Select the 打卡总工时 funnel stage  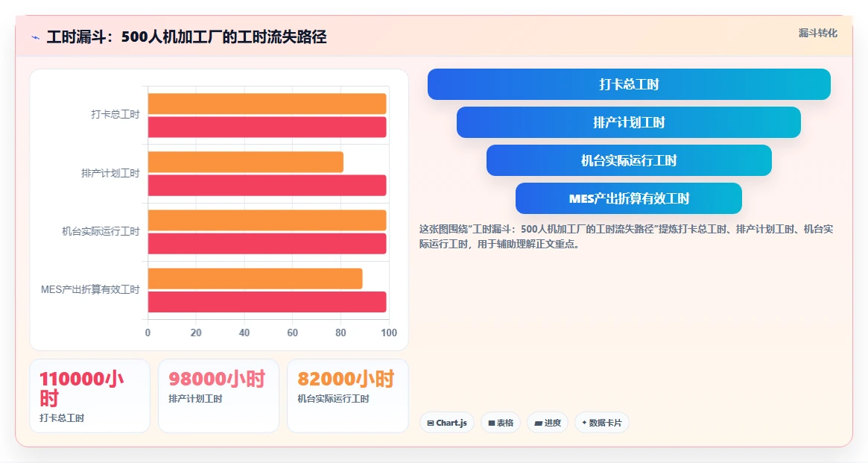(629, 84)
